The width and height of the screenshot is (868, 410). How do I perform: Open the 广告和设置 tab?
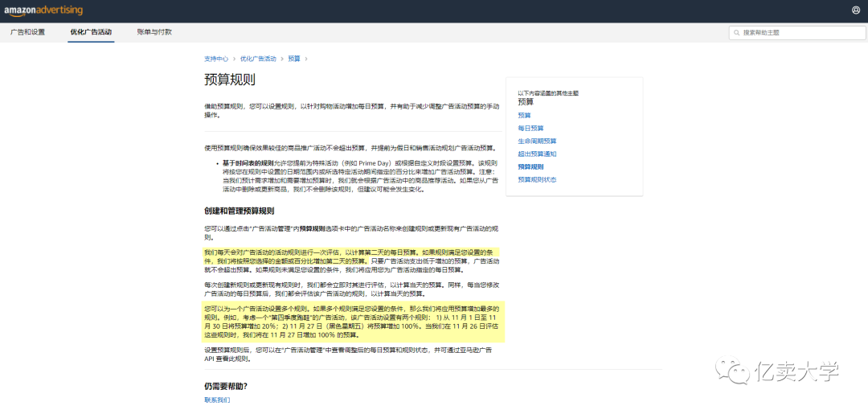coord(27,32)
